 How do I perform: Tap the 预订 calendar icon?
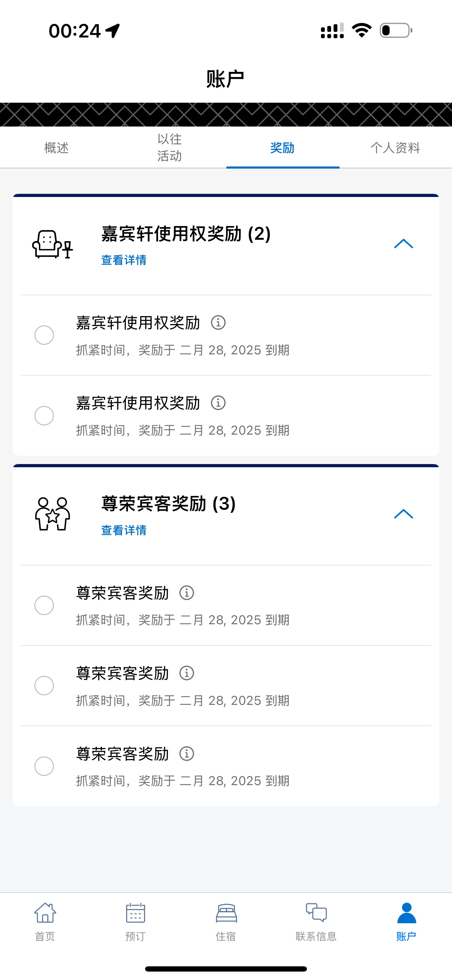coord(136,913)
